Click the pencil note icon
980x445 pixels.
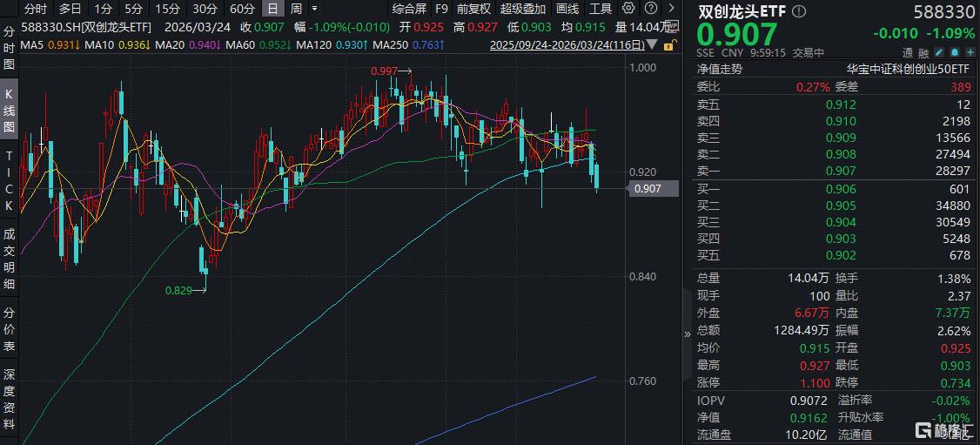[939, 52]
